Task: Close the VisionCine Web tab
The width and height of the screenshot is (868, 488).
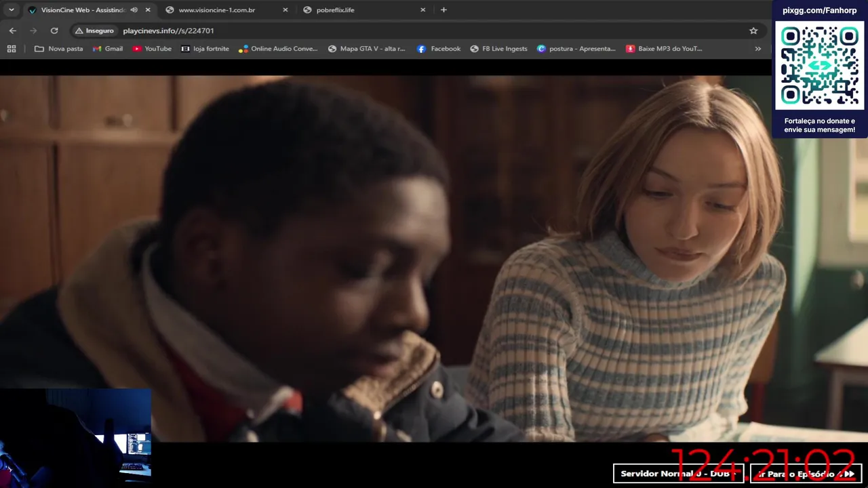Action: (148, 10)
